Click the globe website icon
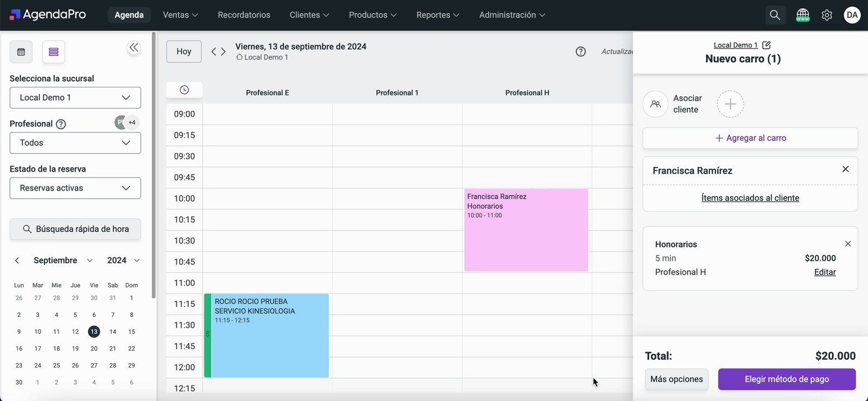This screenshot has height=401, width=868. 802,15
